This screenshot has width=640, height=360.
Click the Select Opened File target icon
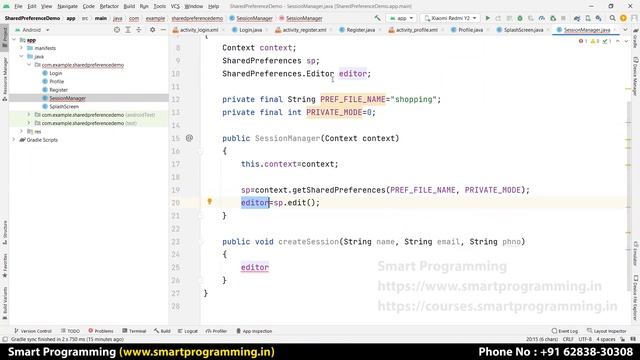[117, 30]
